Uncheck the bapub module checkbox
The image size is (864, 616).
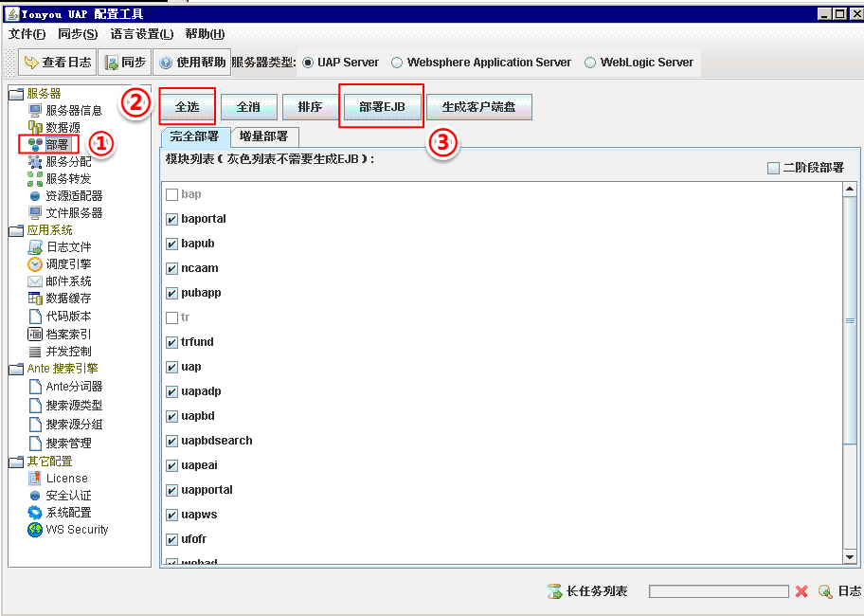coord(171,245)
